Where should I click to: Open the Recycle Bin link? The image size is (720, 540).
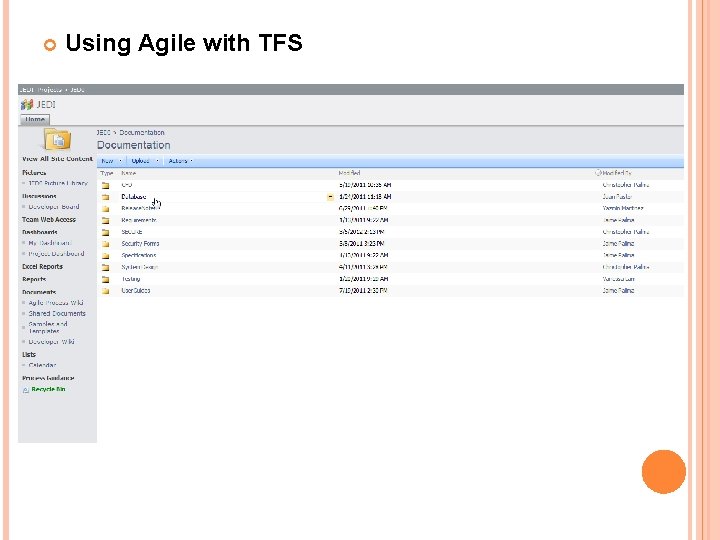48,389
